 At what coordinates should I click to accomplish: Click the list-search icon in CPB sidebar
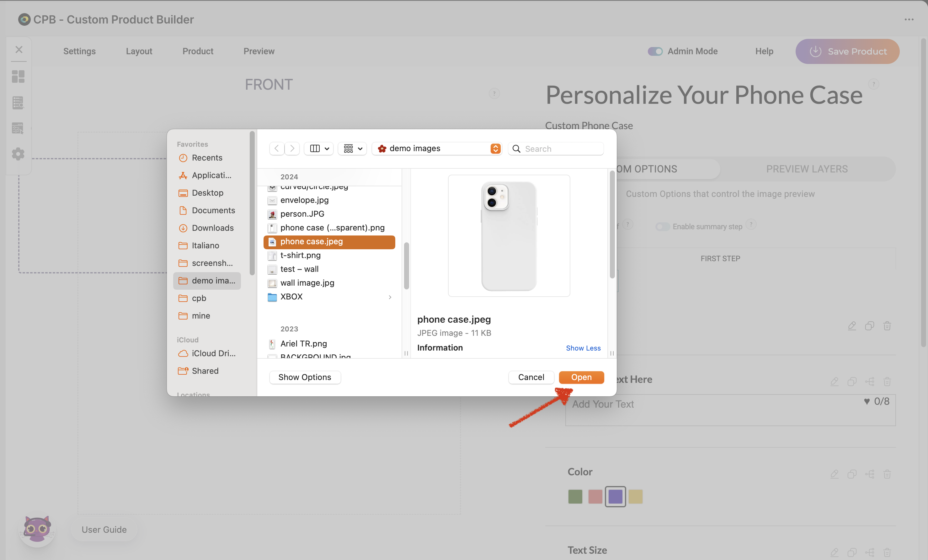point(18,102)
